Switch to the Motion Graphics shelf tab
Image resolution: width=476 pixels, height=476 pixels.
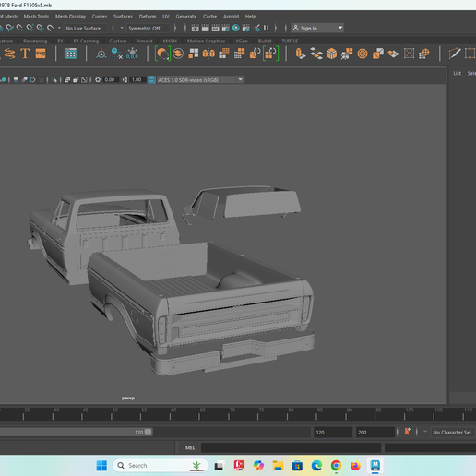click(206, 41)
